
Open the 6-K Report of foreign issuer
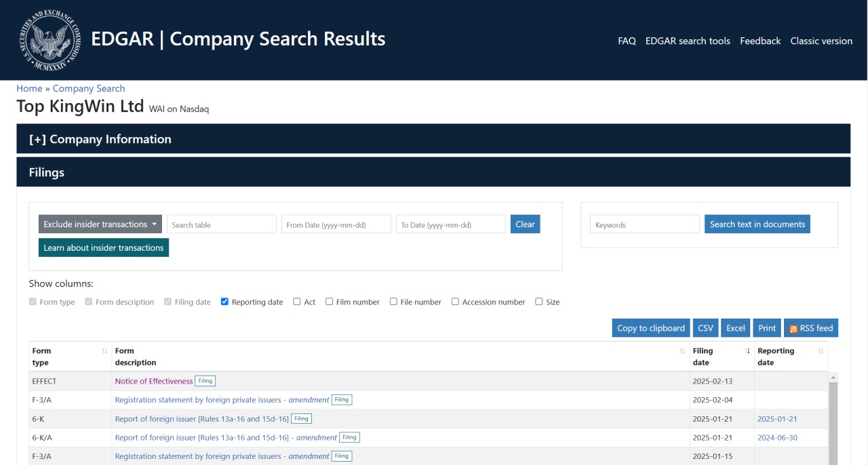(202, 419)
